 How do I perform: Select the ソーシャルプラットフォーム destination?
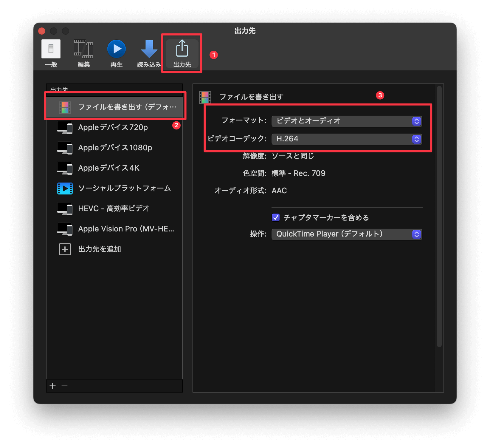pos(114,188)
